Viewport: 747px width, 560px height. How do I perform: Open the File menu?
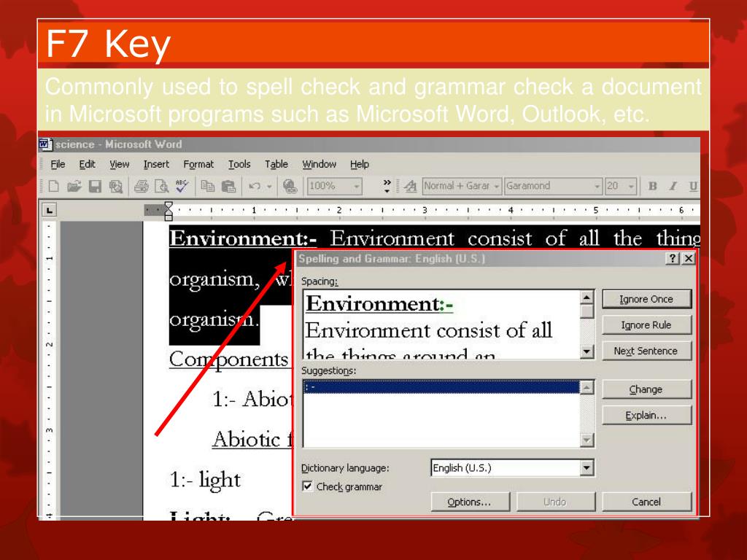coord(58,164)
